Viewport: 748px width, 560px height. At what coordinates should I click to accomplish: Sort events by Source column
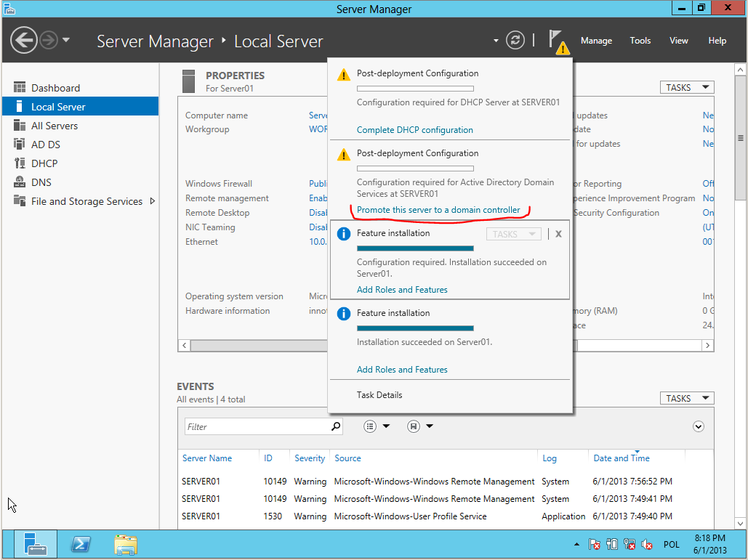coord(347,458)
